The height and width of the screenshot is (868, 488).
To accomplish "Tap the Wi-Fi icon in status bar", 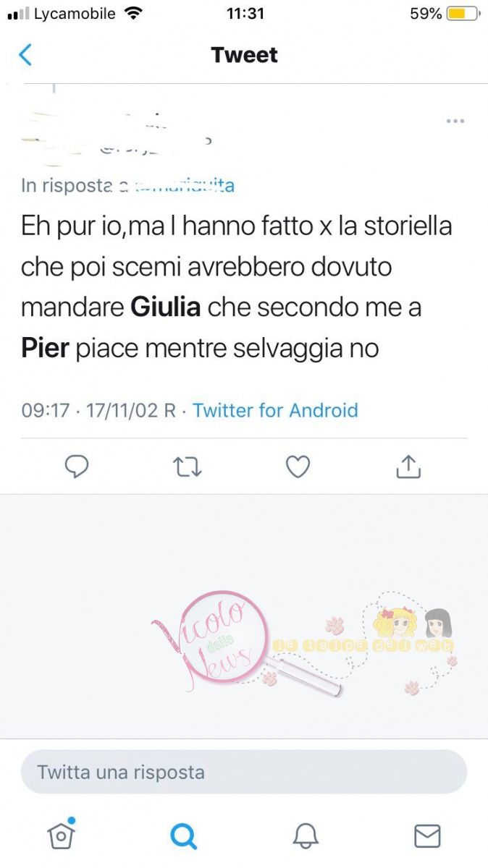I will [x=132, y=13].
